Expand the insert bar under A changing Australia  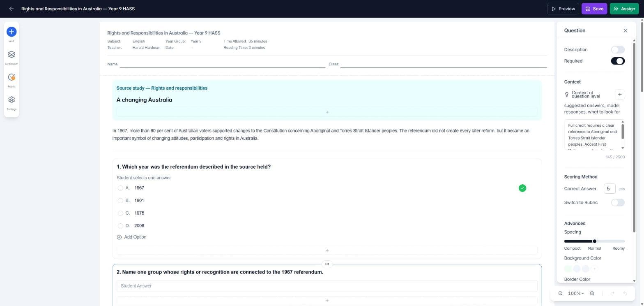tap(327, 112)
